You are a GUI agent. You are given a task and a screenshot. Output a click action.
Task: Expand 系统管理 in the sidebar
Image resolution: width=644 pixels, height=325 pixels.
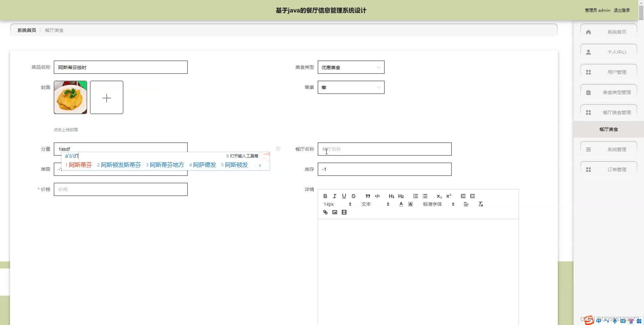(x=609, y=149)
